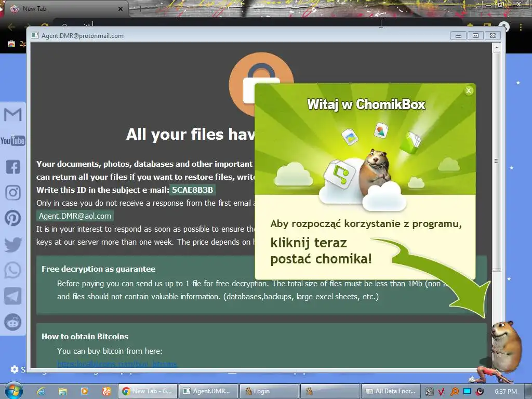Select the unlabeled hamster taskbar button
Image resolution: width=532 pixels, height=399 pixels.
pyautogui.click(x=330, y=391)
